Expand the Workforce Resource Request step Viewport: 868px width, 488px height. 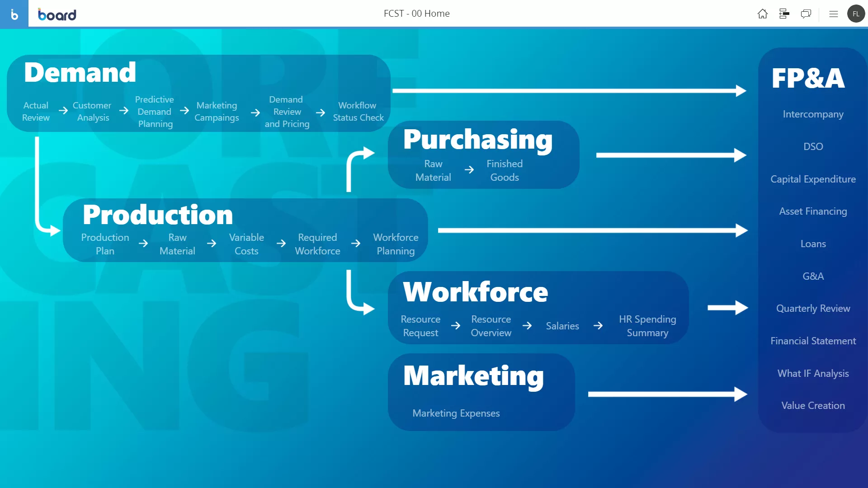[x=421, y=326]
